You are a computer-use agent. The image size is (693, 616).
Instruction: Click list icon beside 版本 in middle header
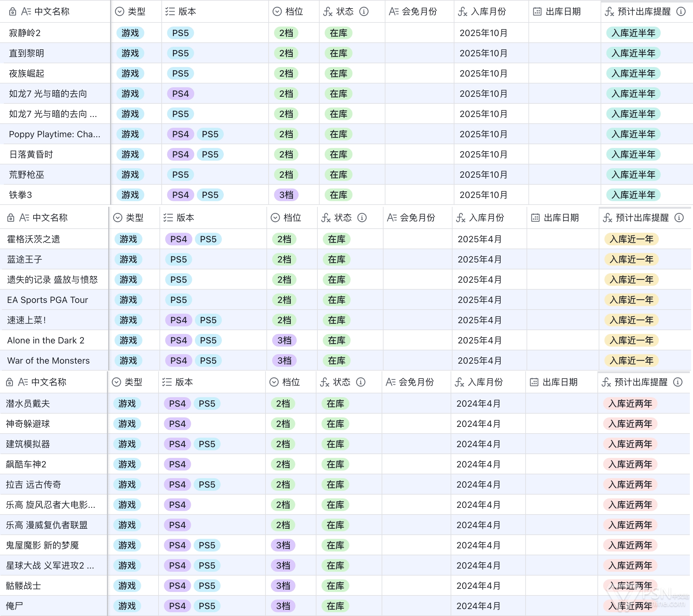coord(168,218)
